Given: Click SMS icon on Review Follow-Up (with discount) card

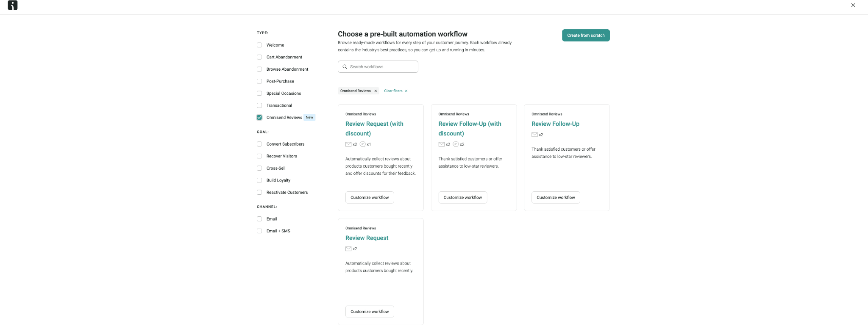Looking at the screenshot, I should (456, 144).
